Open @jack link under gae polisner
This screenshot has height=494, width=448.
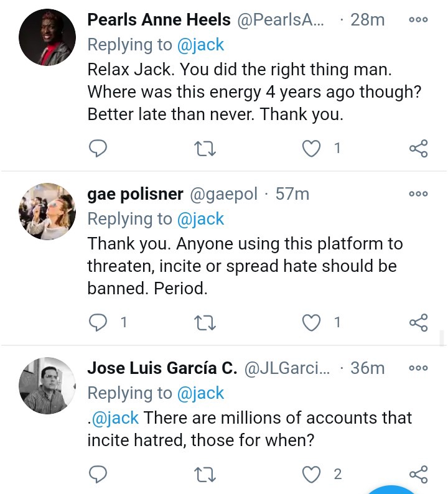[x=200, y=219]
